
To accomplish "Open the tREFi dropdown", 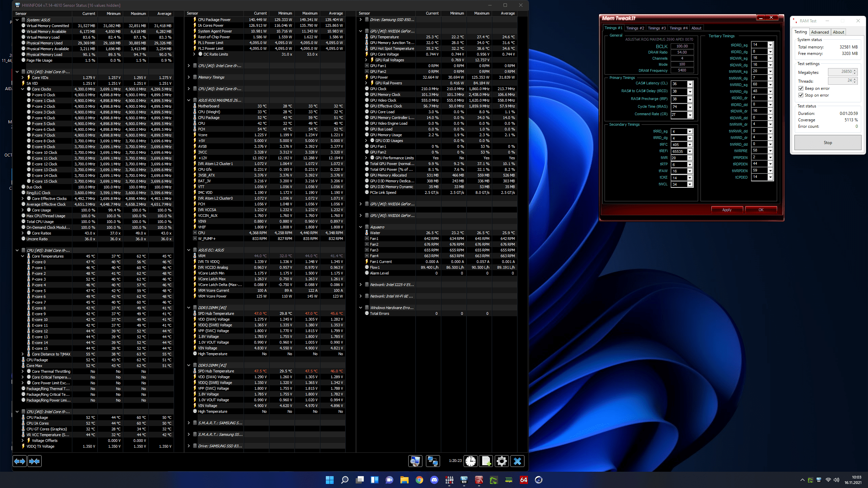I will click(x=690, y=151).
